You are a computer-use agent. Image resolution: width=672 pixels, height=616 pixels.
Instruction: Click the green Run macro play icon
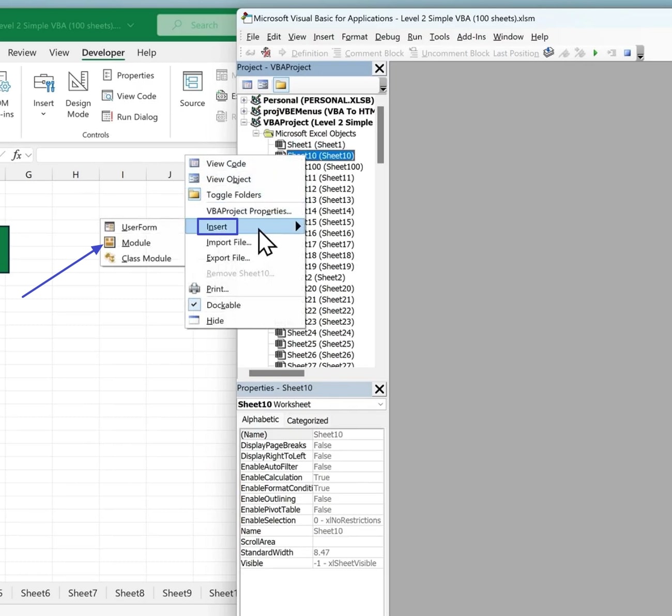tap(595, 53)
